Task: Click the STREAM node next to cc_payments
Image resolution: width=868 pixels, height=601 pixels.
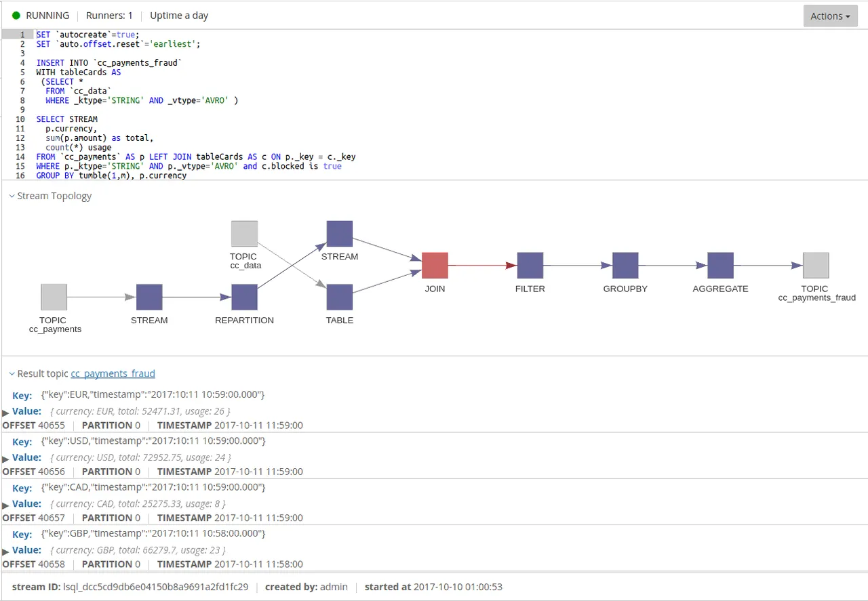Action: pos(149,297)
